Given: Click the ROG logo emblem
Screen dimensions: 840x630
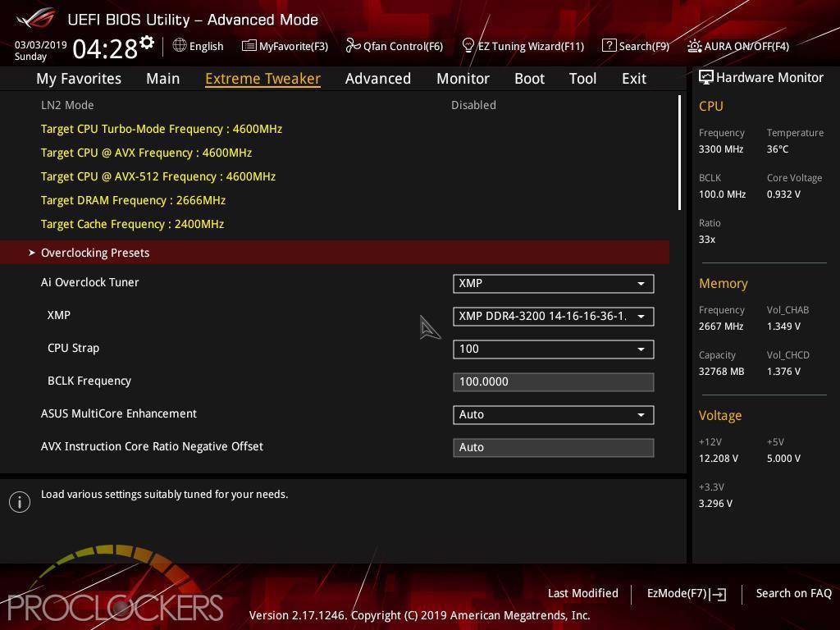Looking at the screenshot, I should [36, 19].
